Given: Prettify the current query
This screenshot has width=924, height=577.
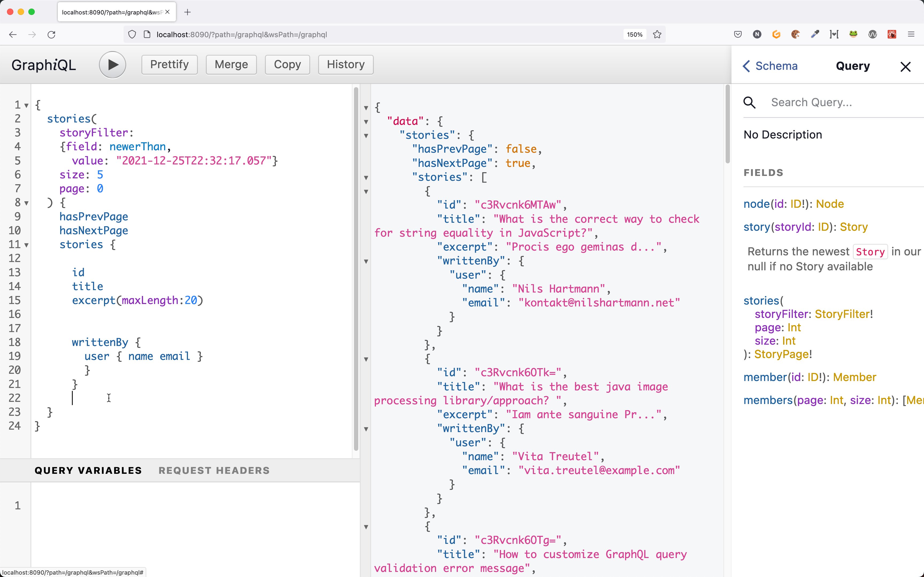Looking at the screenshot, I should (169, 64).
